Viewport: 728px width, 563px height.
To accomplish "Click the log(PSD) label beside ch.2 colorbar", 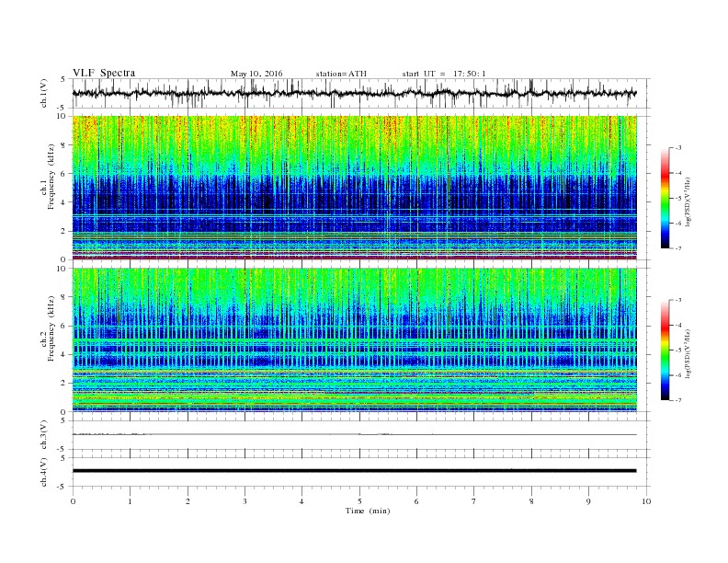I will click(688, 353).
